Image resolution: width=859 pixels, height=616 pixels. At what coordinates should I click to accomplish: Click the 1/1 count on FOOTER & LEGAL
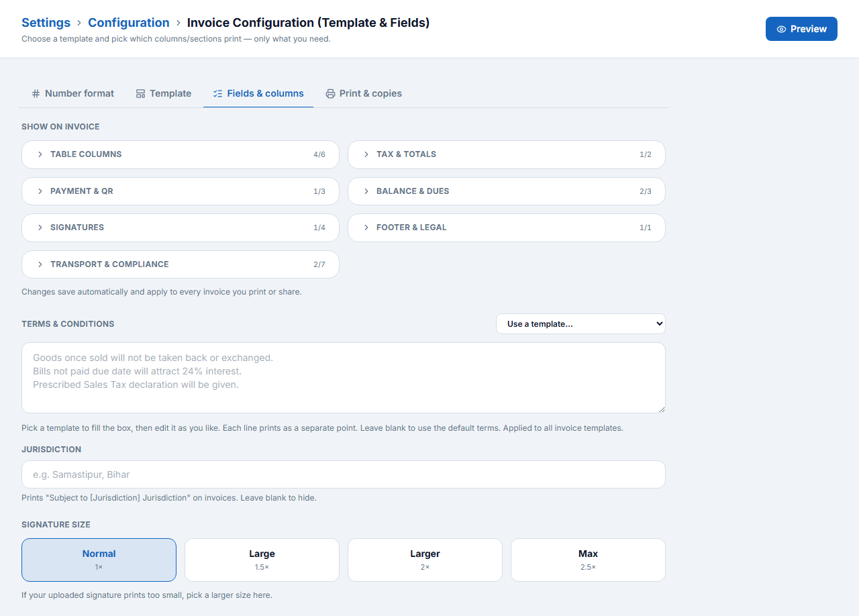click(x=646, y=227)
